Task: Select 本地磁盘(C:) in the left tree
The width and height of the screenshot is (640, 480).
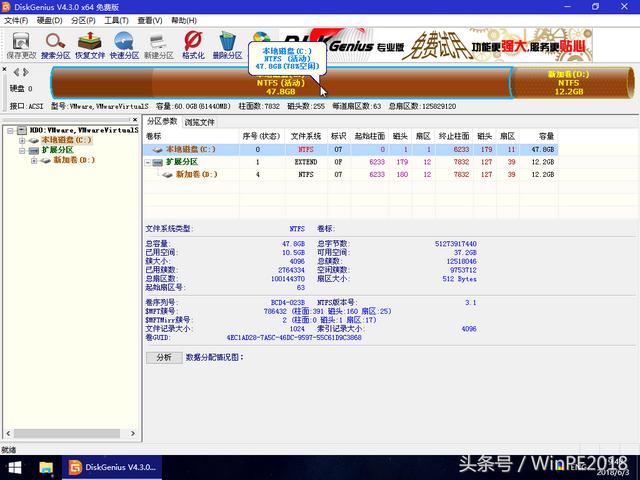Action: click(67, 140)
